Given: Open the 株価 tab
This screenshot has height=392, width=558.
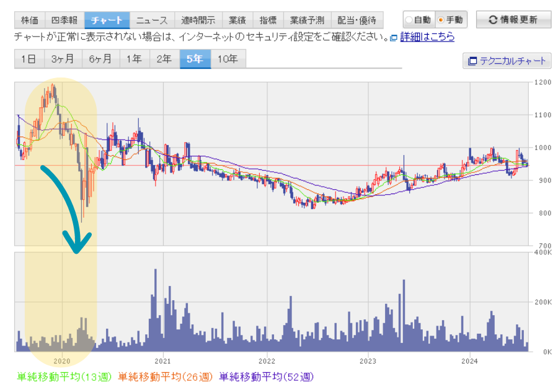Looking at the screenshot, I should pyautogui.click(x=29, y=20).
